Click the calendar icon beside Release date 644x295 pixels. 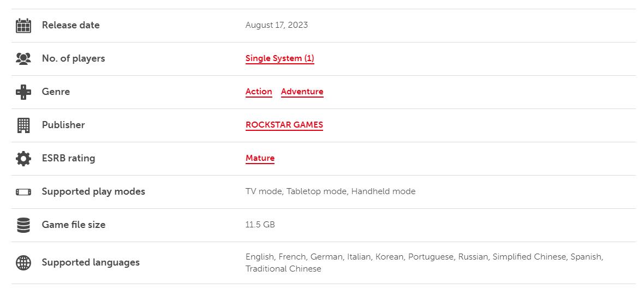point(23,26)
